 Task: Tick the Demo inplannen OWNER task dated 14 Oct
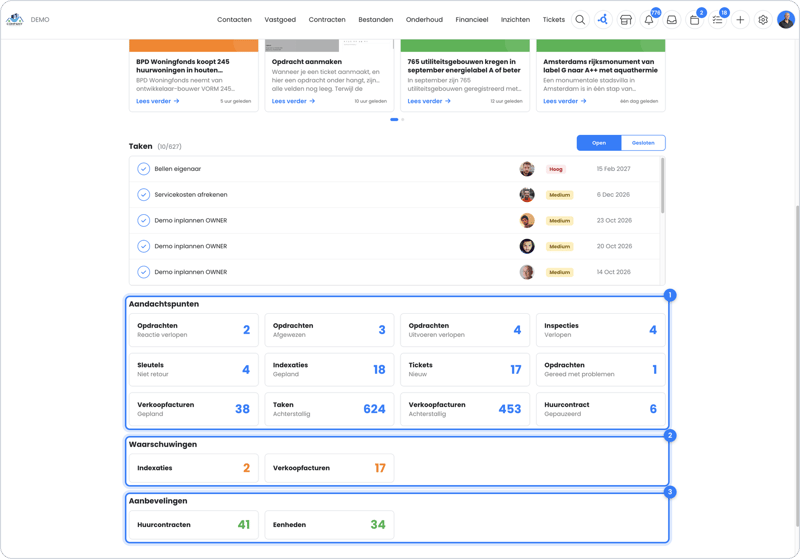tap(143, 272)
